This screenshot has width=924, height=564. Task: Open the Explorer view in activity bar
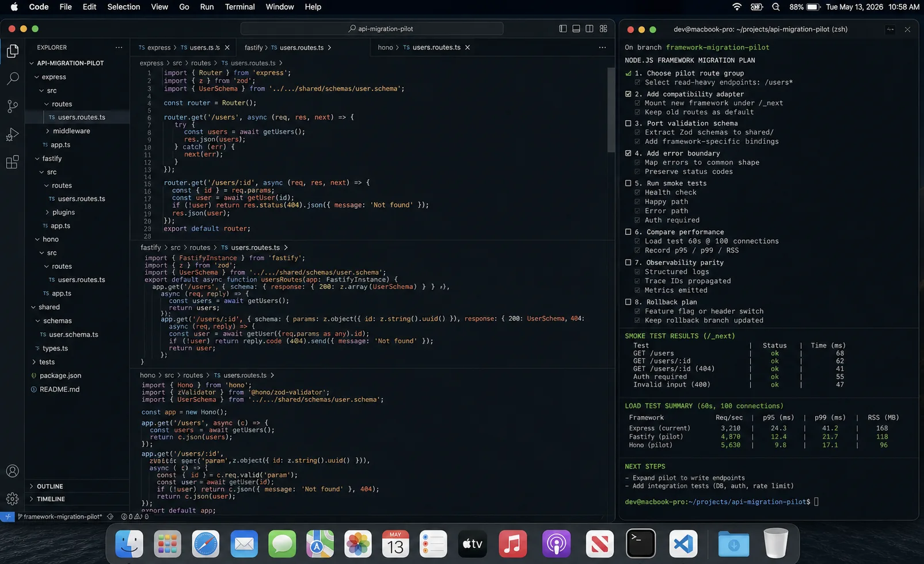coord(12,51)
